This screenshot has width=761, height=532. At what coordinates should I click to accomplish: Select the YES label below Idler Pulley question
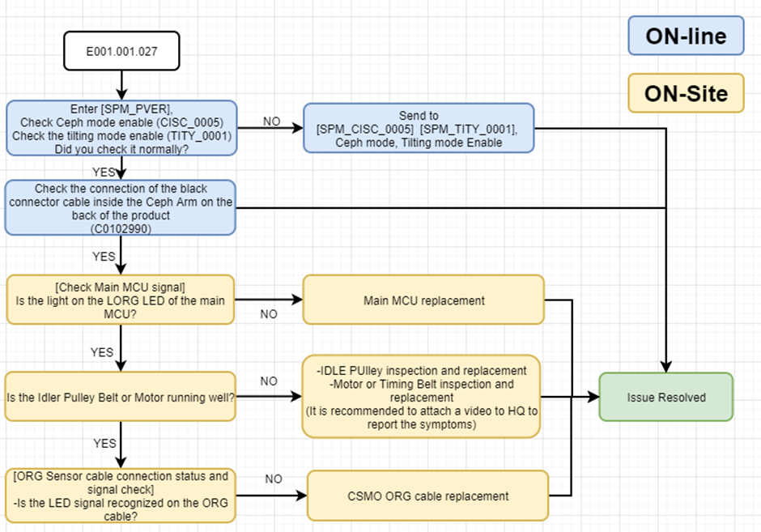104,444
